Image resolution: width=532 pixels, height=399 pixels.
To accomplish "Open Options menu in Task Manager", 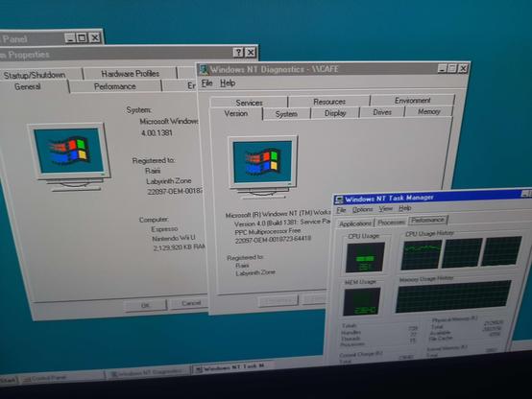I will (x=362, y=209).
